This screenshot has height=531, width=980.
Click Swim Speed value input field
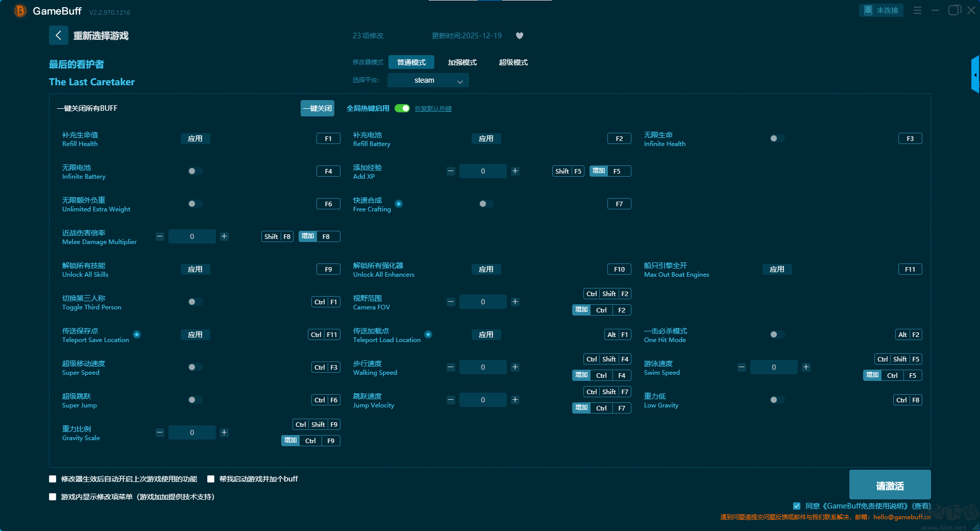click(774, 367)
